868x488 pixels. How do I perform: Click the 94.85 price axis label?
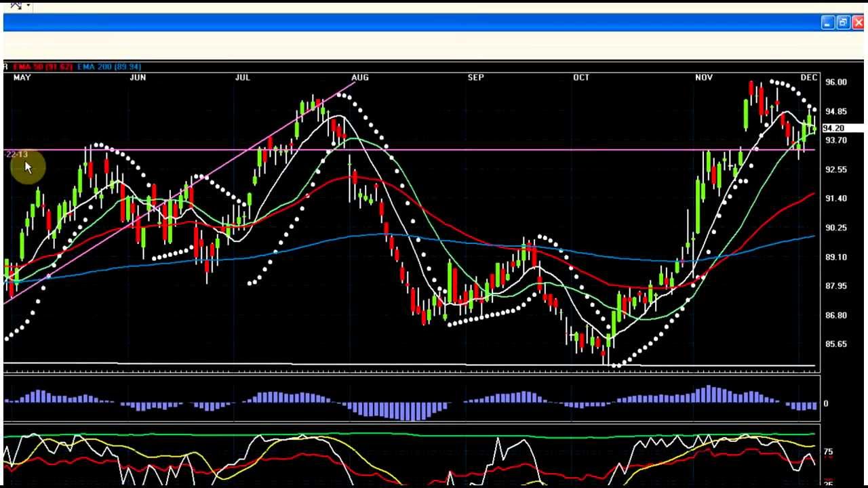(x=836, y=111)
